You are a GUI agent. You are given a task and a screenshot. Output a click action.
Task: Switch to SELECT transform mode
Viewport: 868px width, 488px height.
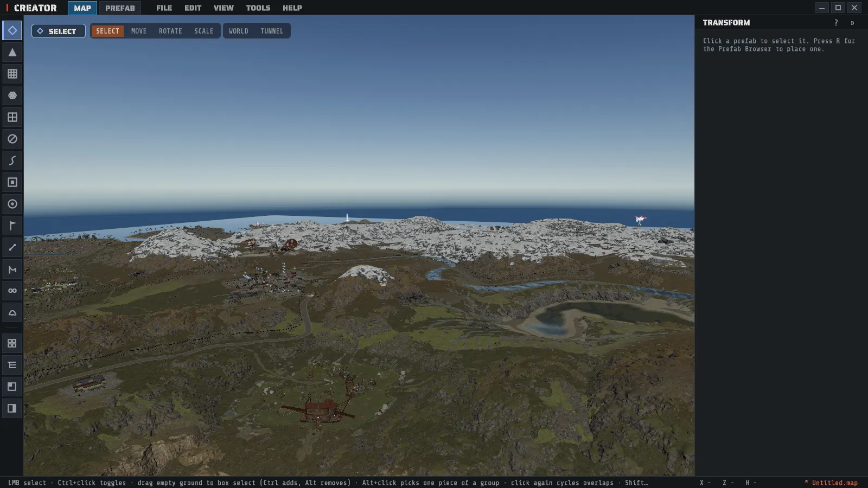[107, 31]
